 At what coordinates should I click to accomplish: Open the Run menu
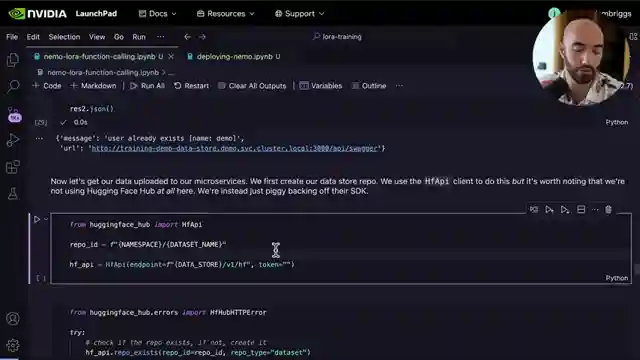tap(139, 37)
